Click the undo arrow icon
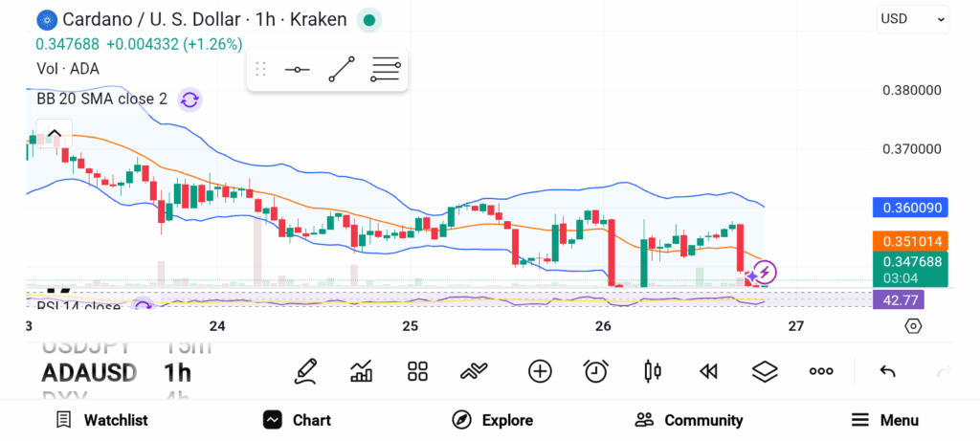980x441 pixels. tap(887, 371)
